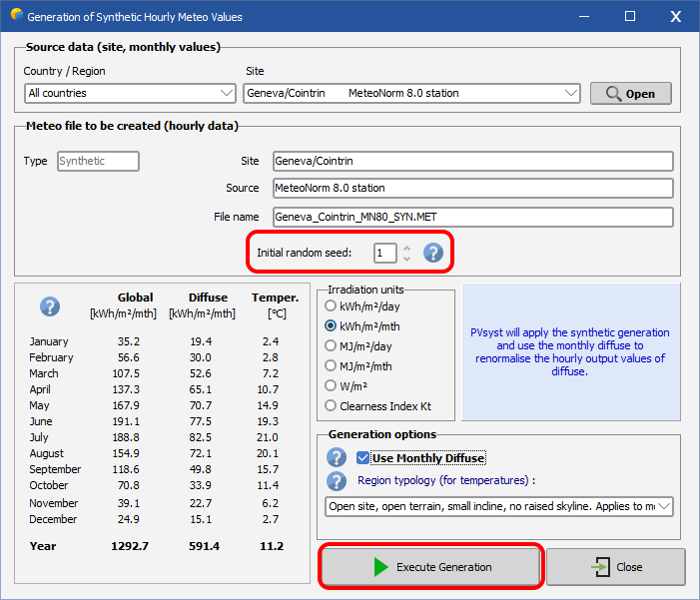Decrease the initial random seed value
The height and width of the screenshot is (600, 700).
406,259
